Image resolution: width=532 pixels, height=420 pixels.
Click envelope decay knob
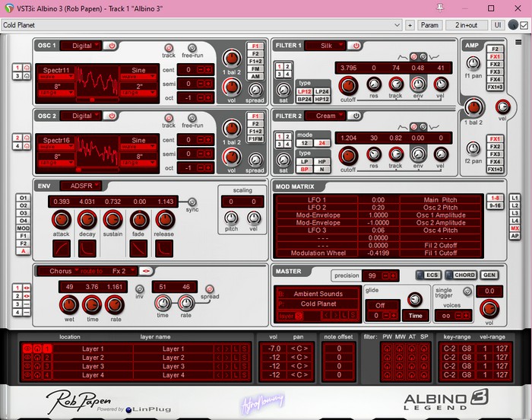[87, 220]
